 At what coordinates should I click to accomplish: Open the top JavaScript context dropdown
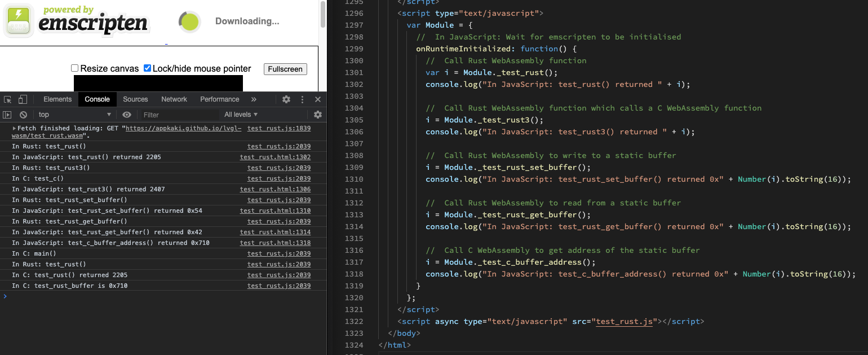74,115
